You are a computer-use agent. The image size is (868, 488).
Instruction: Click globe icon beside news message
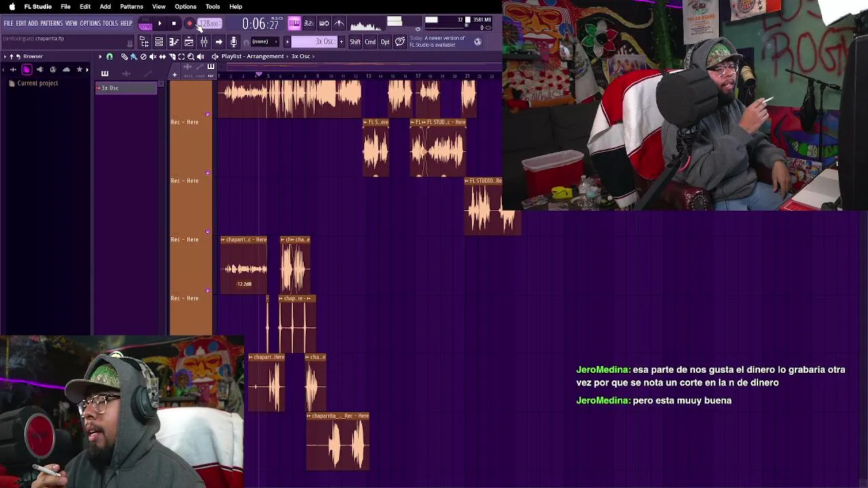coord(477,42)
